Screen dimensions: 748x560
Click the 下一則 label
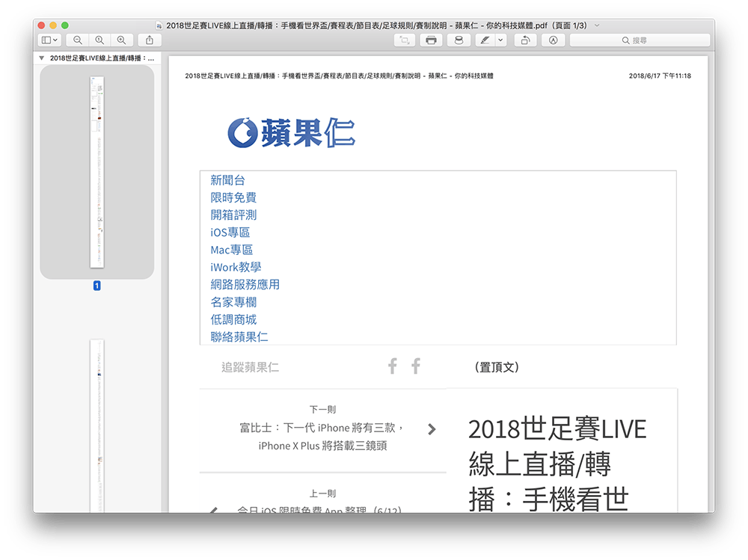(x=322, y=409)
